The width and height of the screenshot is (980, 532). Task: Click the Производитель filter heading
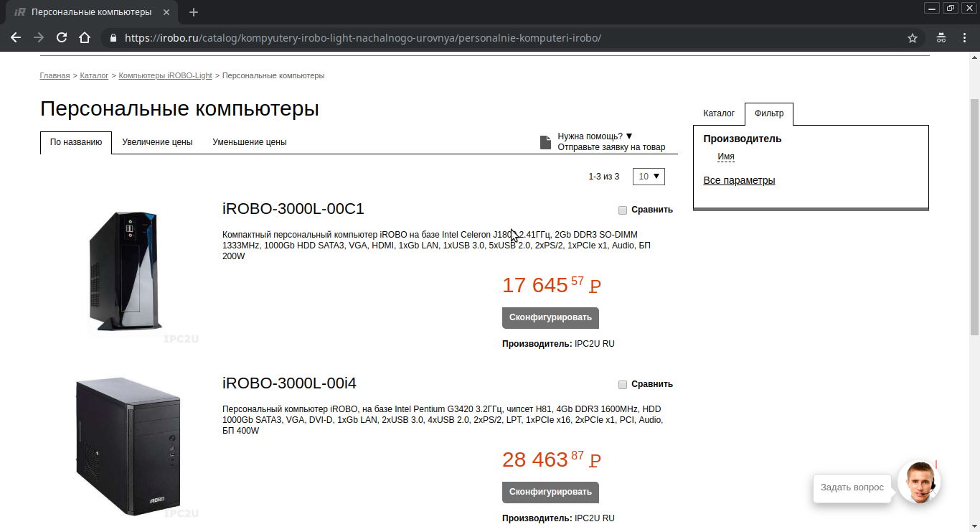743,139
